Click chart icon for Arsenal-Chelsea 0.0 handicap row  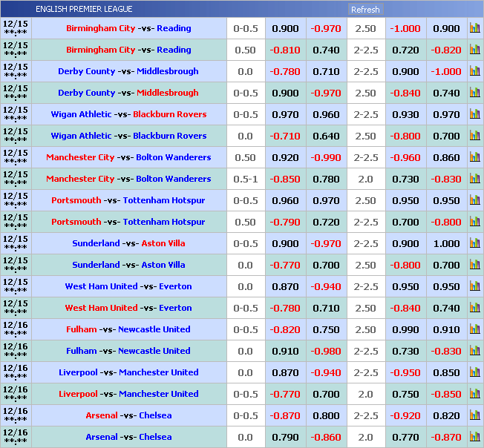[474, 438]
